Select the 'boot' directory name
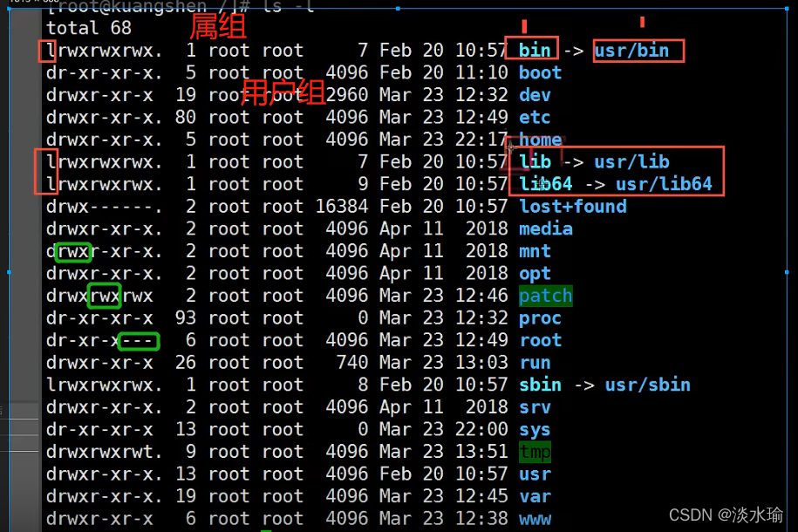This screenshot has height=532, width=798. (540, 72)
